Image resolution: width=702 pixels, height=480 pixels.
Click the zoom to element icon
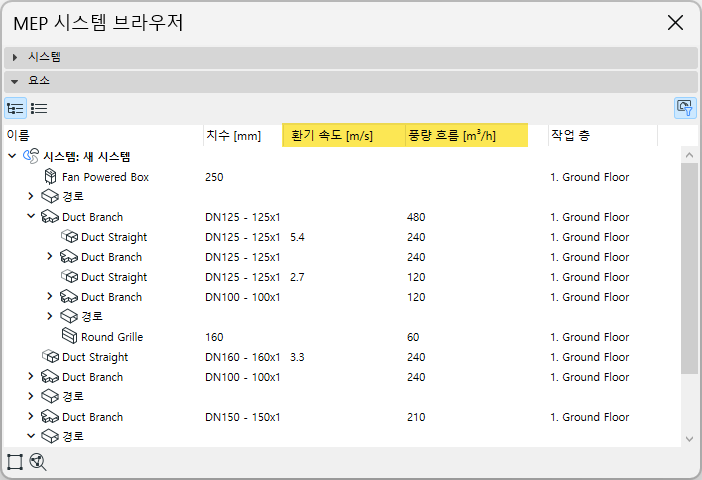(x=39, y=462)
